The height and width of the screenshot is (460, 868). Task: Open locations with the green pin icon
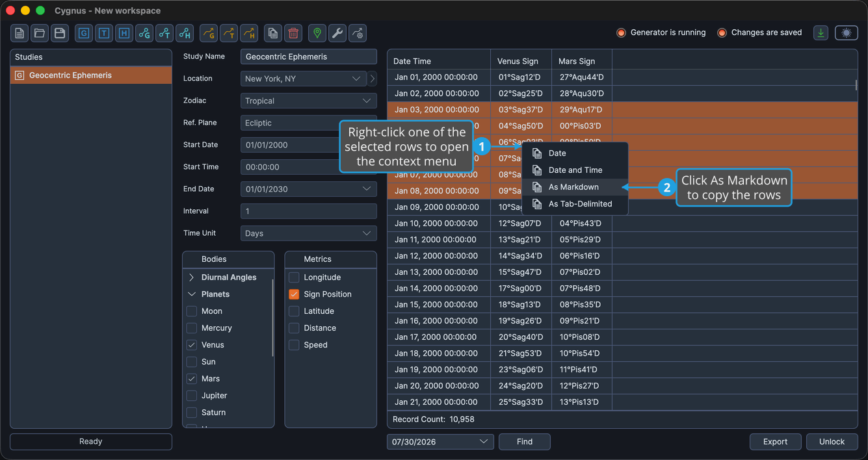tap(317, 33)
